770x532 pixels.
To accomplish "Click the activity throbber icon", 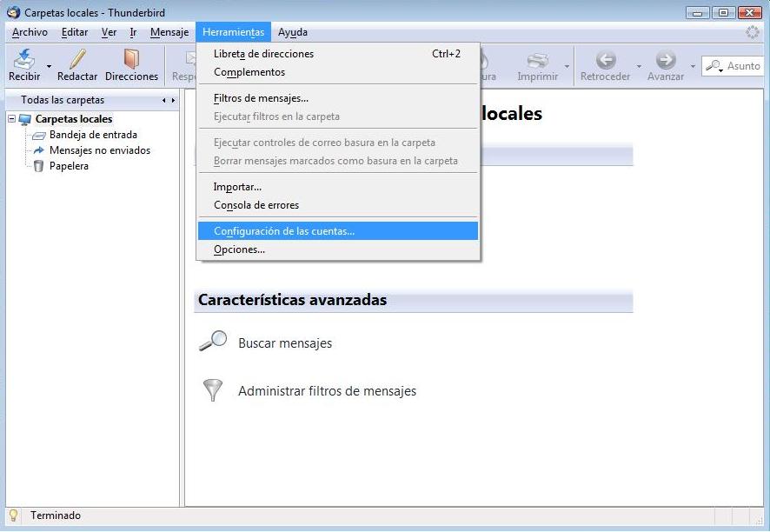I will (x=753, y=32).
